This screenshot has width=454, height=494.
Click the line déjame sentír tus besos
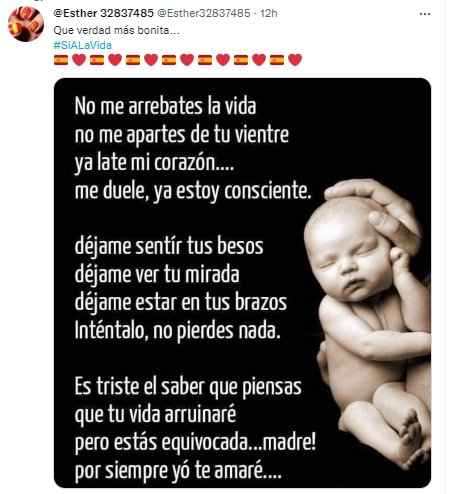169,246
